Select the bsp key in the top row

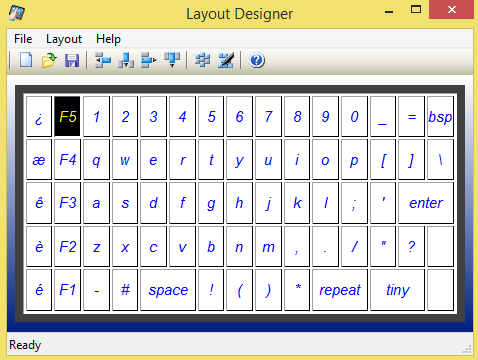tap(440, 116)
